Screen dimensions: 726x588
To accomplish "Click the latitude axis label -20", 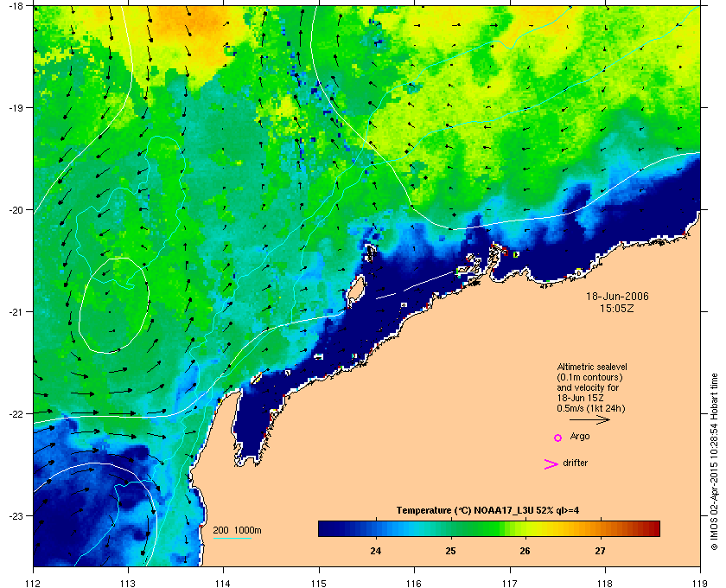I will 16,209.
